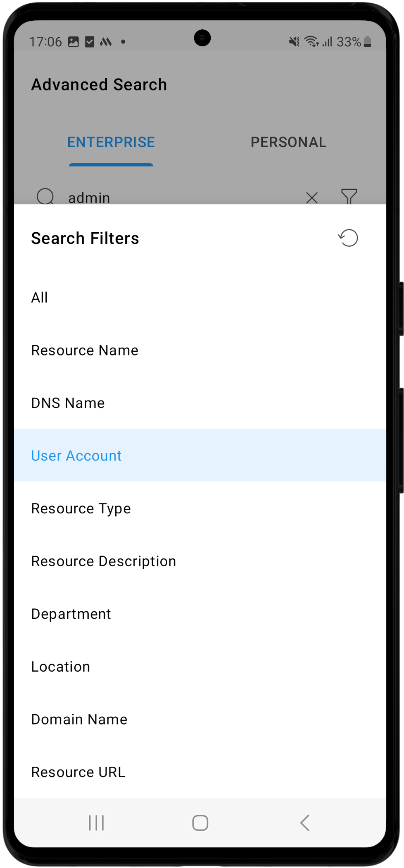404x868 pixels.
Task: Clear the admin search text
Action: (x=312, y=198)
